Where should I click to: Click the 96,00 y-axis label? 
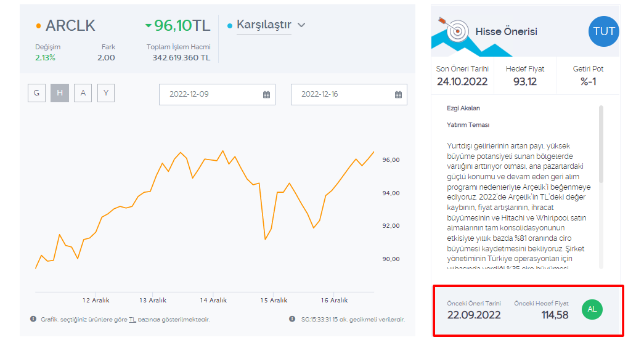tap(391, 160)
